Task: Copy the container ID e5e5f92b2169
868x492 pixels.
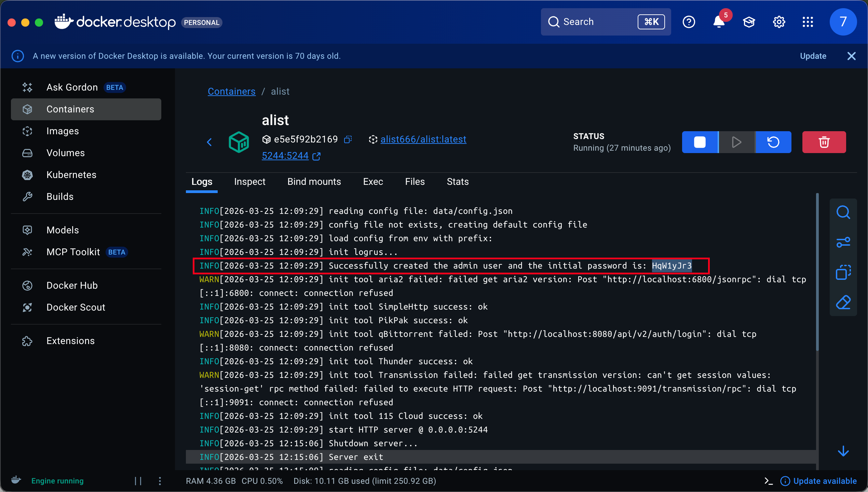Action: 348,139
